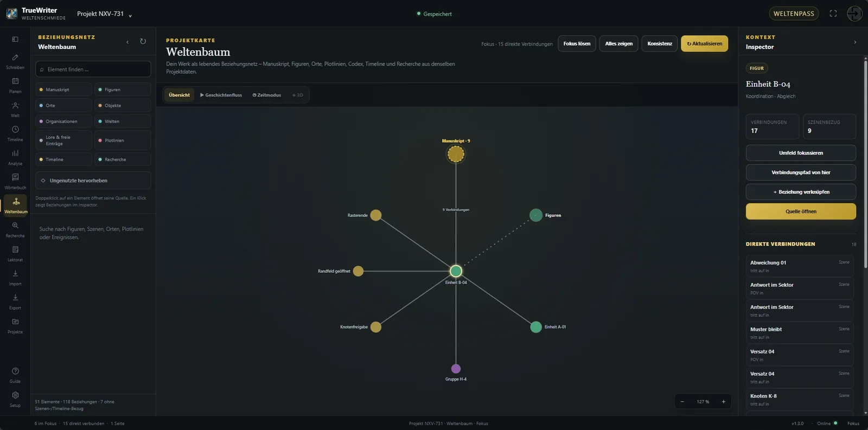Viewport: 868px width, 430px height.
Task: Open the Import sidebar item
Action: [x=15, y=278]
